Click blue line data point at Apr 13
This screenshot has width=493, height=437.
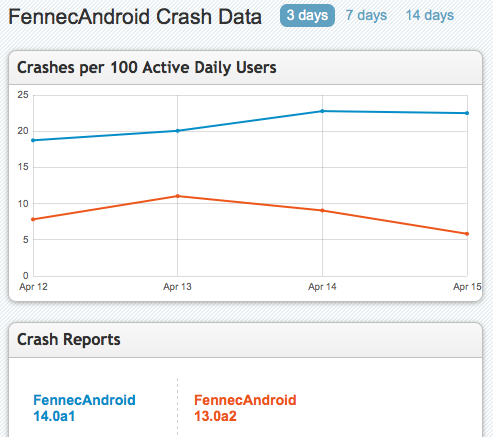point(177,131)
